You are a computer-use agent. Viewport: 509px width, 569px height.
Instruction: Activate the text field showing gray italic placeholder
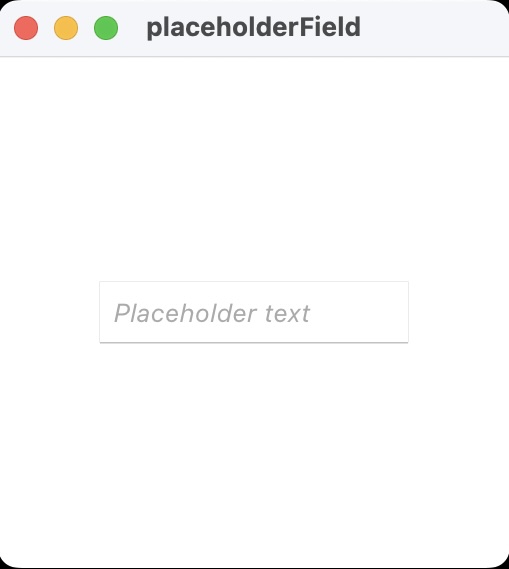click(254, 312)
